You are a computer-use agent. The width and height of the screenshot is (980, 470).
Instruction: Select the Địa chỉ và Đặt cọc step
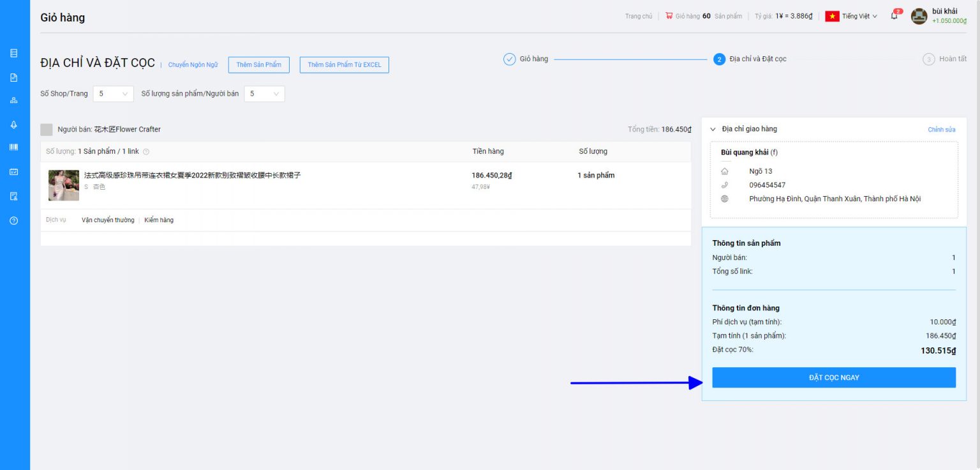tap(750, 59)
